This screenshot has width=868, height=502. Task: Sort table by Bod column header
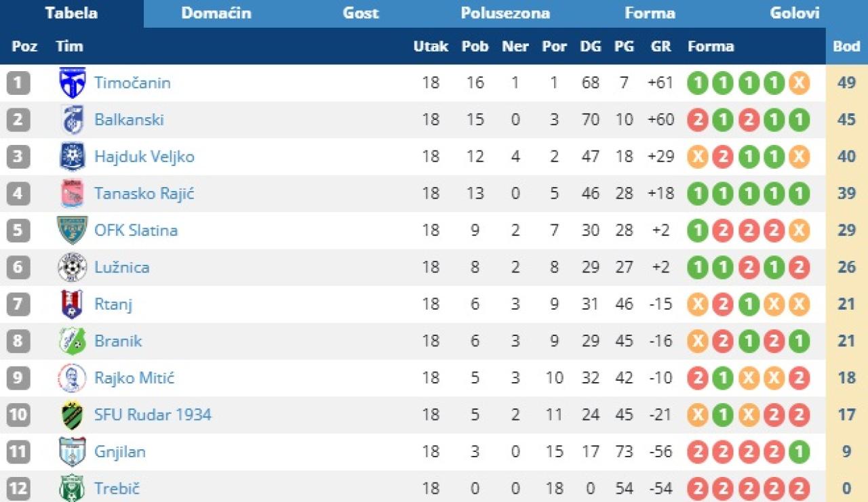pyautogui.click(x=846, y=47)
